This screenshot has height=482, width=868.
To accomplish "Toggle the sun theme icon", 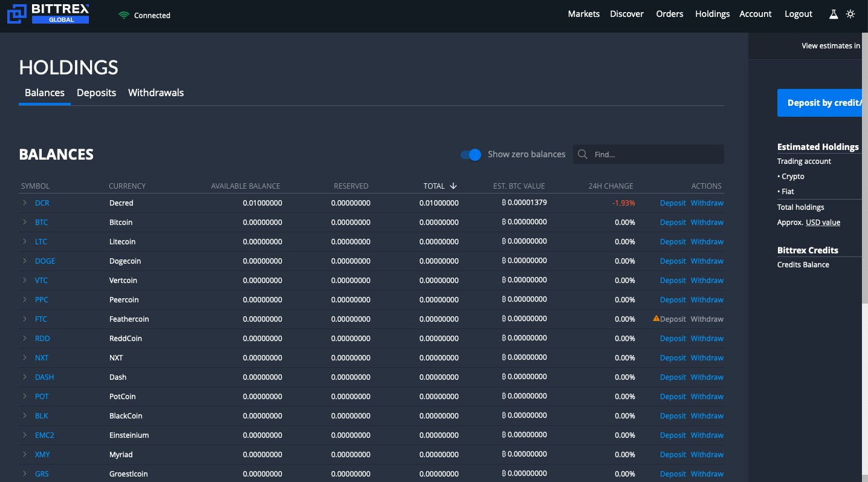I will [850, 14].
